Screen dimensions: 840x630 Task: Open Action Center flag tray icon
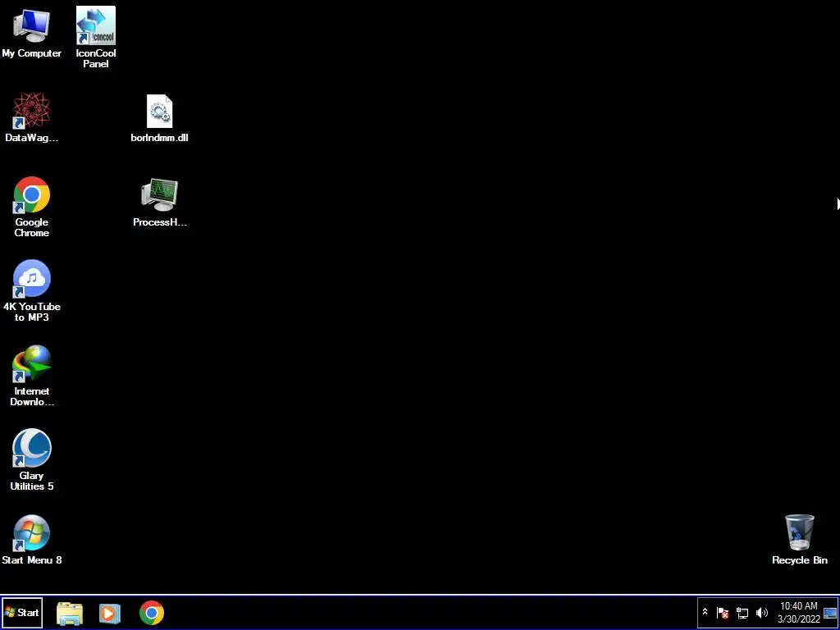(723, 612)
